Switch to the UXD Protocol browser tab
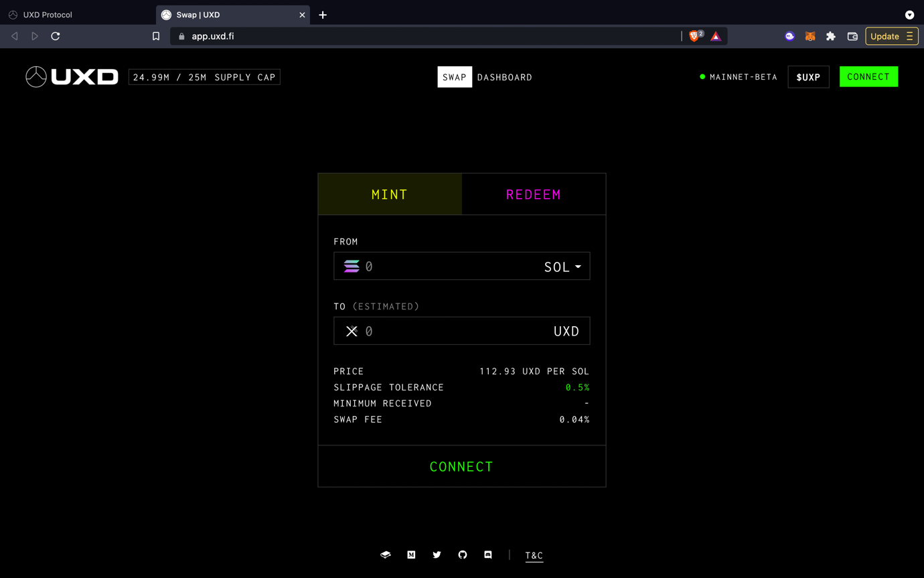924x578 pixels. coord(77,15)
